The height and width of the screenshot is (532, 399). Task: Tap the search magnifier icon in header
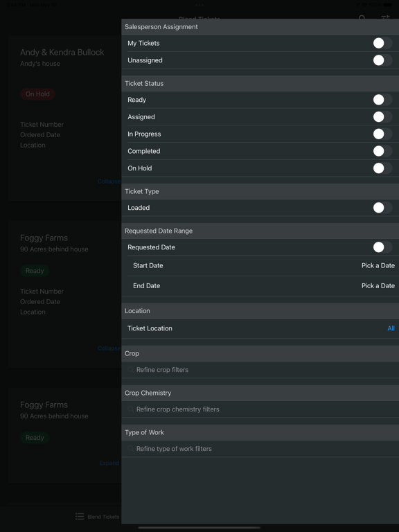coord(362,17)
